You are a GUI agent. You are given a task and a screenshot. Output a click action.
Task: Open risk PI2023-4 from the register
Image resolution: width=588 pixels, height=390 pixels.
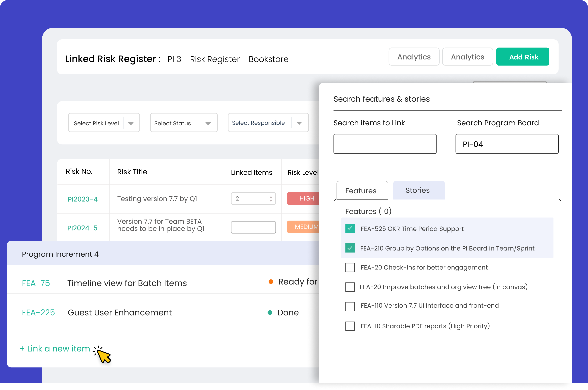point(83,199)
